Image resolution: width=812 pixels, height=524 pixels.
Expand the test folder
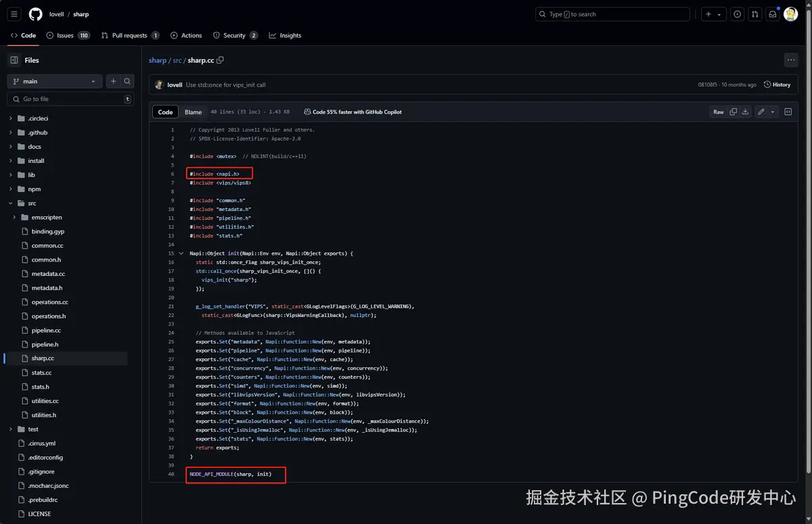(x=11, y=429)
